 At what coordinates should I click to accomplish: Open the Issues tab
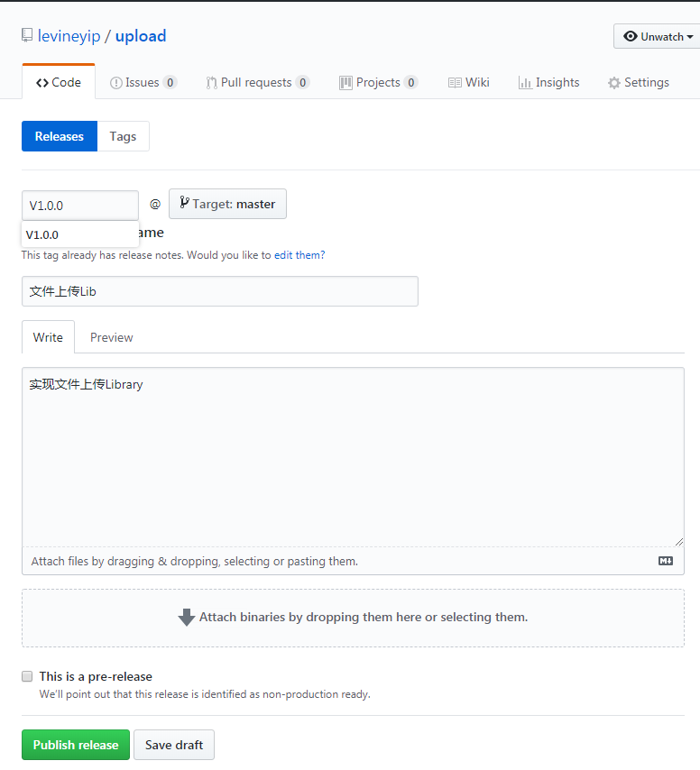point(143,82)
